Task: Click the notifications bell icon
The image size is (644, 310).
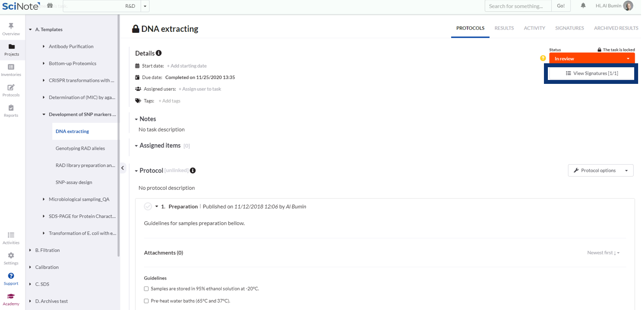Action: pyautogui.click(x=583, y=6)
